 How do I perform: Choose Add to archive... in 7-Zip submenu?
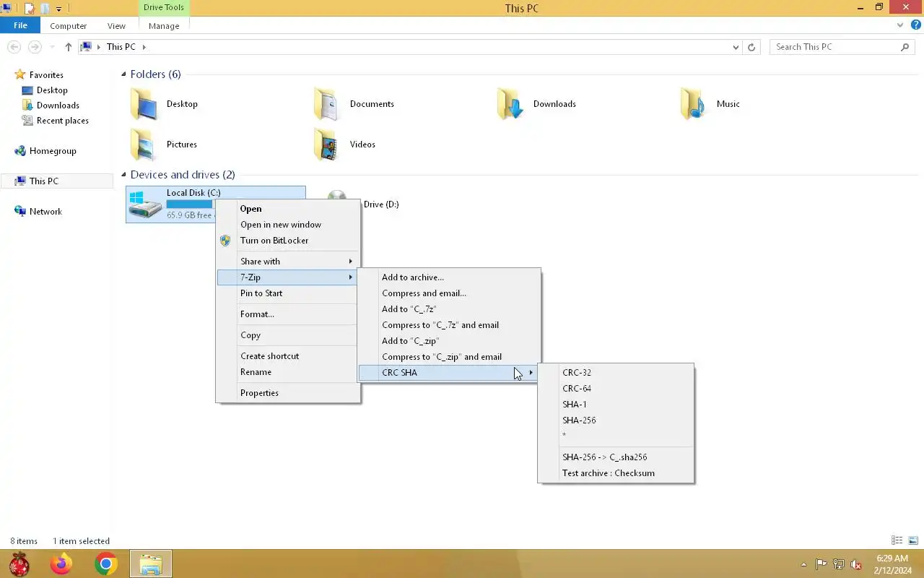[449, 277]
